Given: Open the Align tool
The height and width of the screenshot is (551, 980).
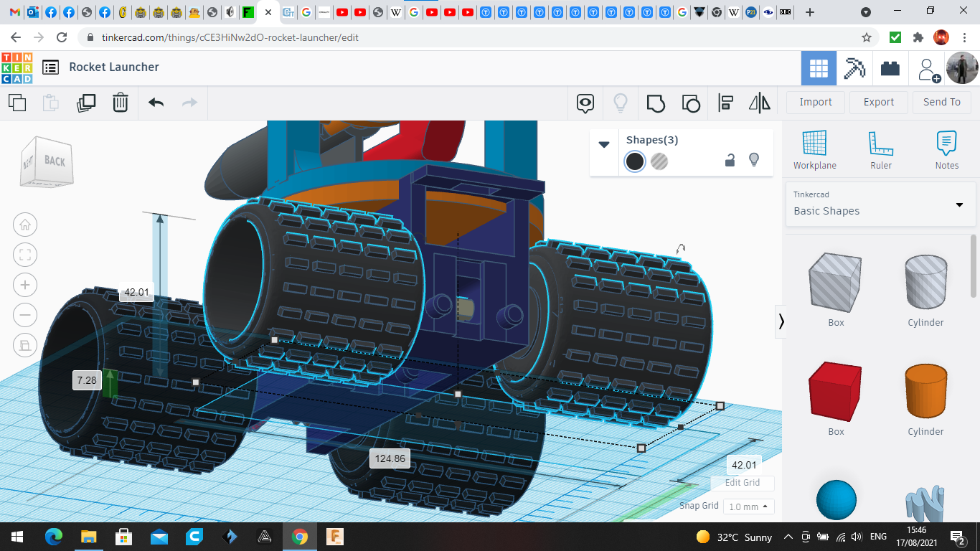Looking at the screenshot, I should pyautogui.click(x=725, y=103).
